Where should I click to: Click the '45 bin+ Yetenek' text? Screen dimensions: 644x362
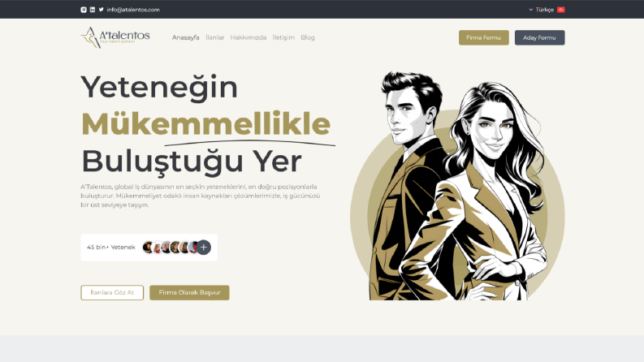(x=111, y=247)
